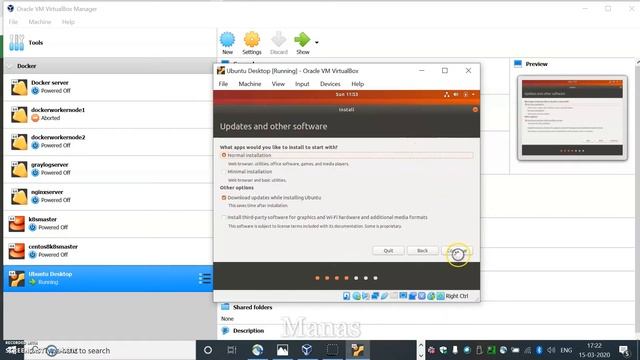640x360 pixels.
Task: Open the dropdown arrow beside Show
Action: 317,42
